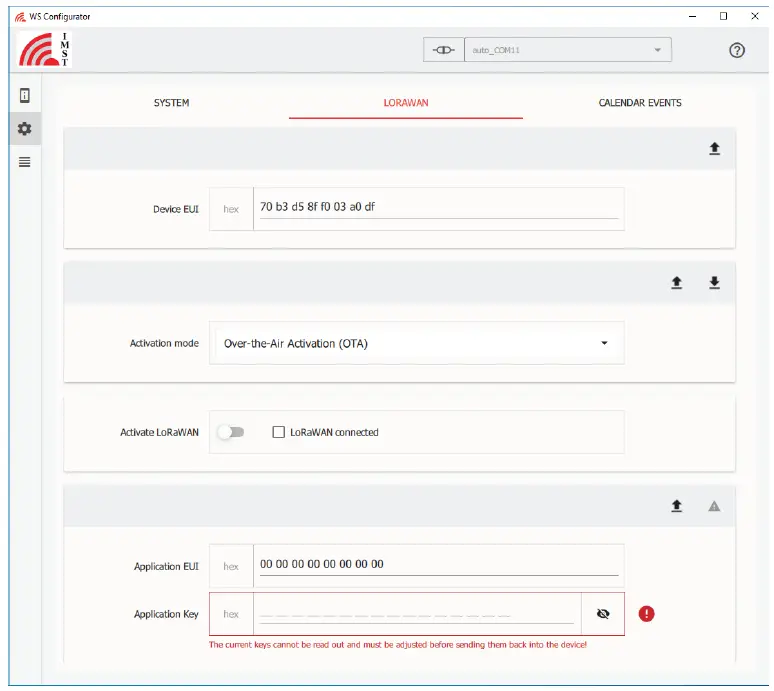
Task: Click the serial connect button
Action: click(x=444, y=50)
